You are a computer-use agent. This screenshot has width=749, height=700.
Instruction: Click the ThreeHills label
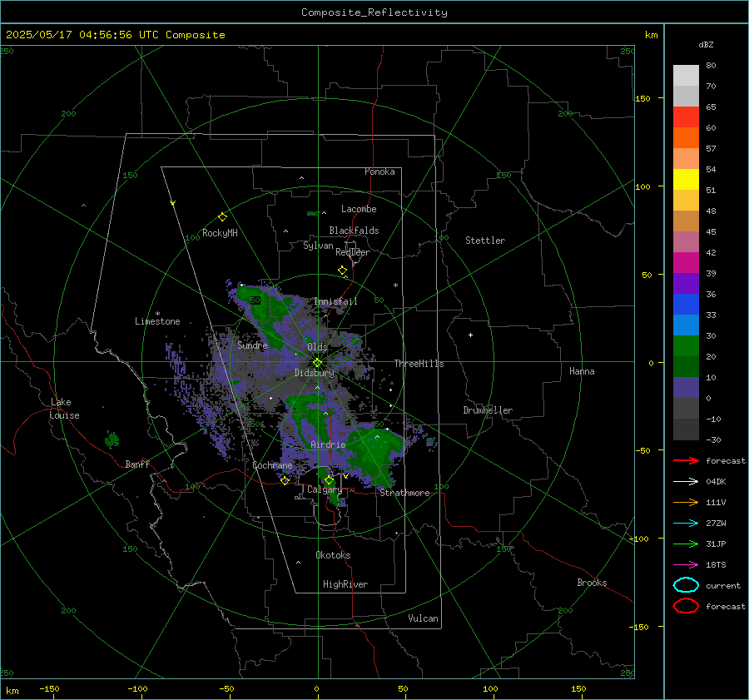419,364
